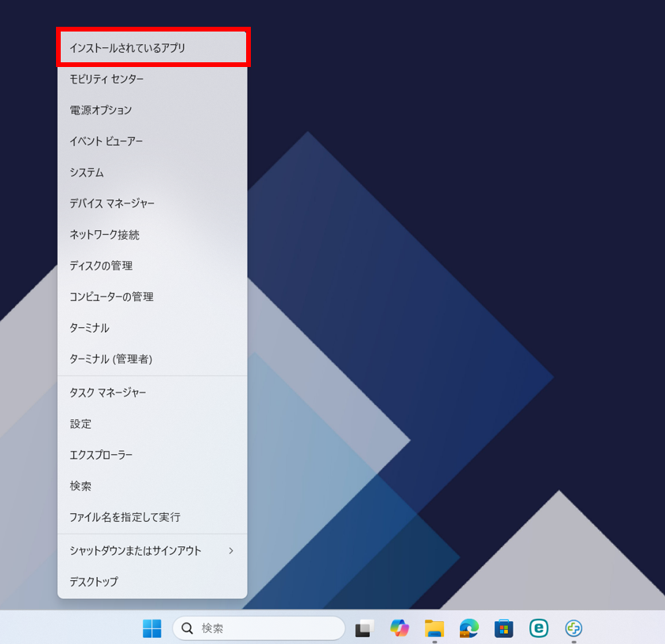The image size is (665, 644).
Task: Click the green cross app taskbar icon
Action: click(573, 628)
